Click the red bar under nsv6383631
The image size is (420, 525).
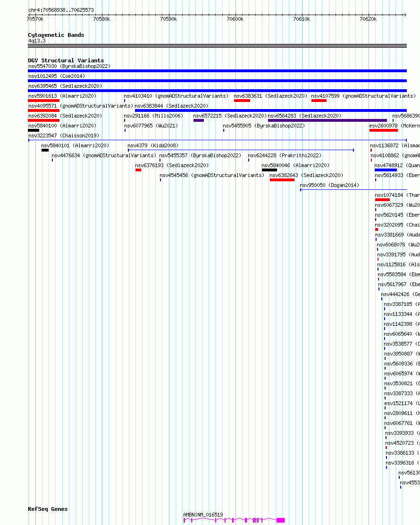click(x=242, y=101)
